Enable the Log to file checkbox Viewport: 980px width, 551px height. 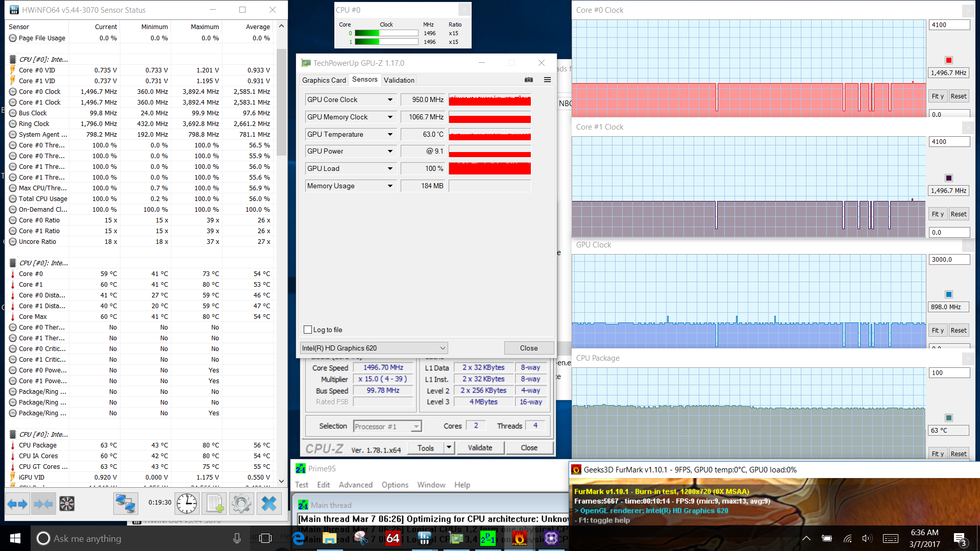pos(308,330)
